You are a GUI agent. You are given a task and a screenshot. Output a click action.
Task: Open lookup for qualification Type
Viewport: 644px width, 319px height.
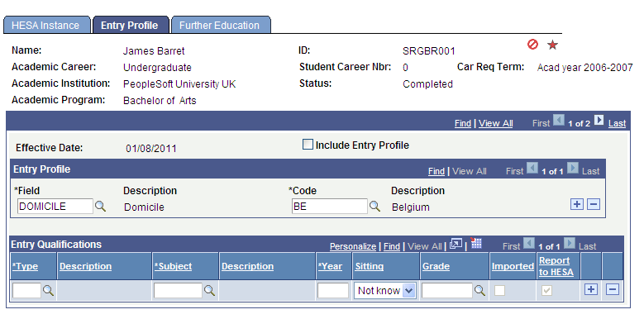point(49,291)
